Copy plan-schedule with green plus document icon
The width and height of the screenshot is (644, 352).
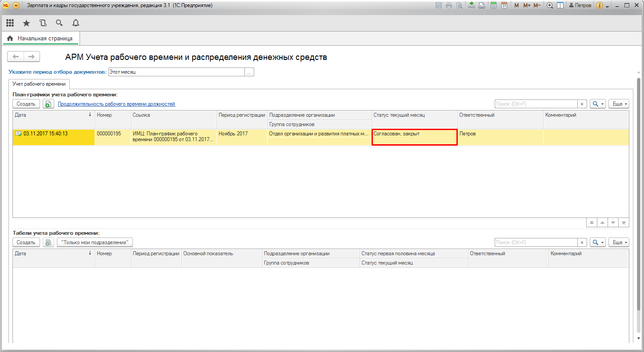[x=48, y=104]
